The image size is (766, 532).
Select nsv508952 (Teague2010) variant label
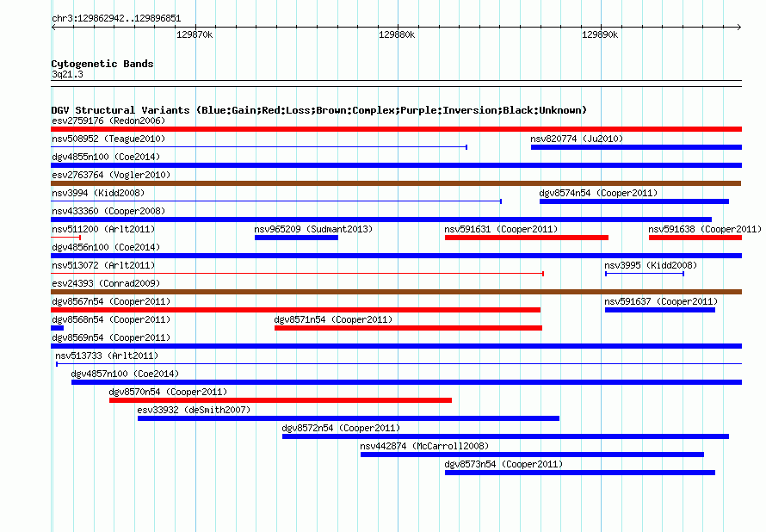pos(108,139)
